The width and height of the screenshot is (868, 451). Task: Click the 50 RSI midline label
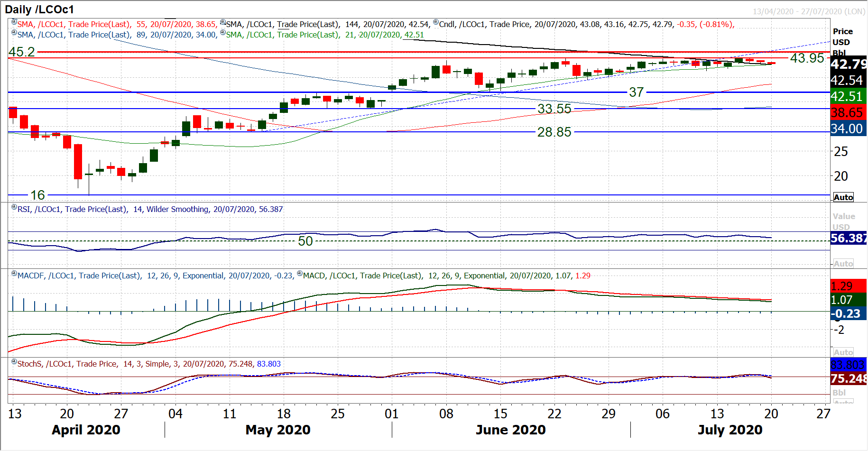[x=305, y=241]
